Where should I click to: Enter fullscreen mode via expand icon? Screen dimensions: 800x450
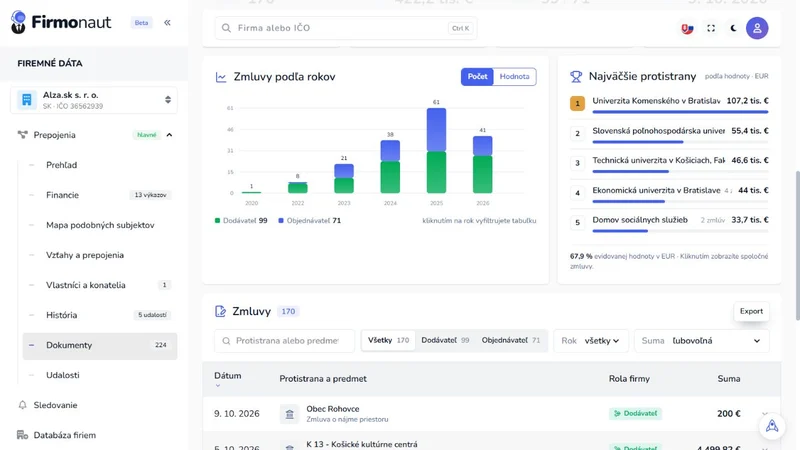click(711, 29)
